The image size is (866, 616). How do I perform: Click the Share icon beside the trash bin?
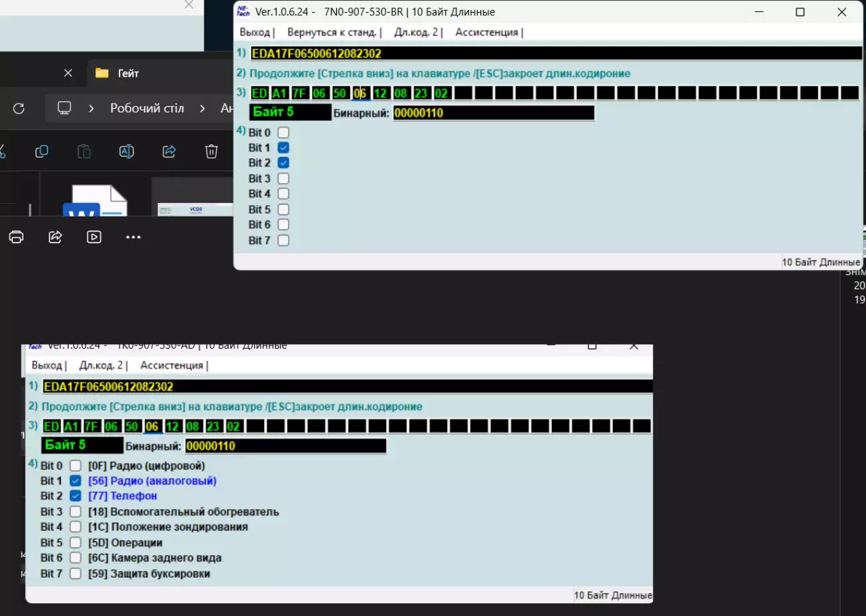(169, 152)
